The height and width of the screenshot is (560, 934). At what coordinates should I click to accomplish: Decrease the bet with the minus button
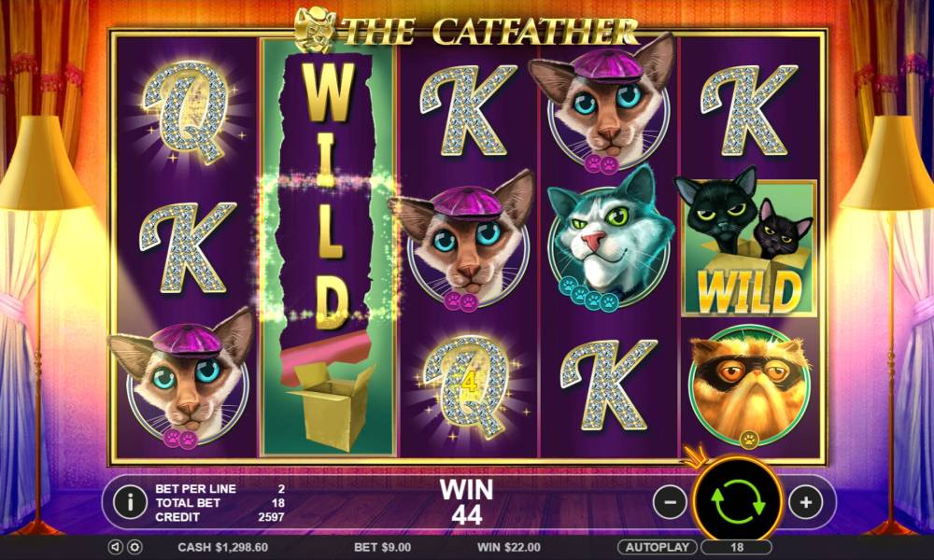pos(670,503)
